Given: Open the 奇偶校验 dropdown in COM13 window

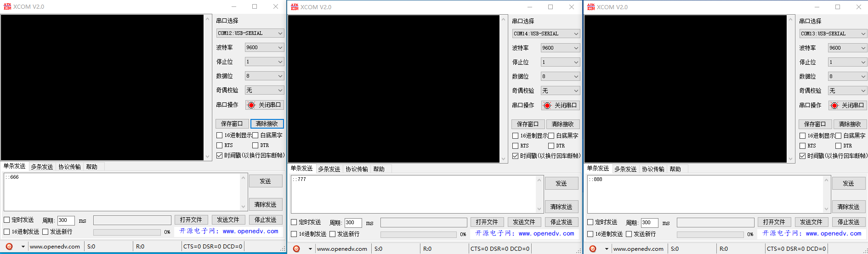Looking at the screenshot, I should click(847, 90).
